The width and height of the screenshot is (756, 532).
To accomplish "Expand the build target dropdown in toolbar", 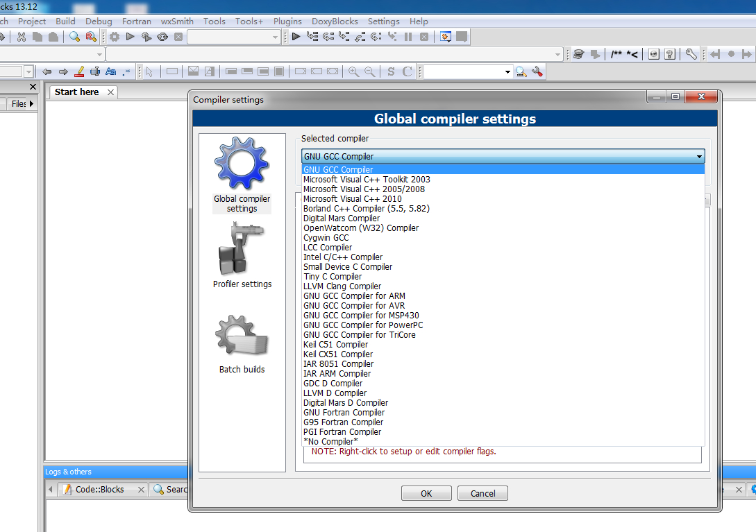I will click(x=276, y=37).
